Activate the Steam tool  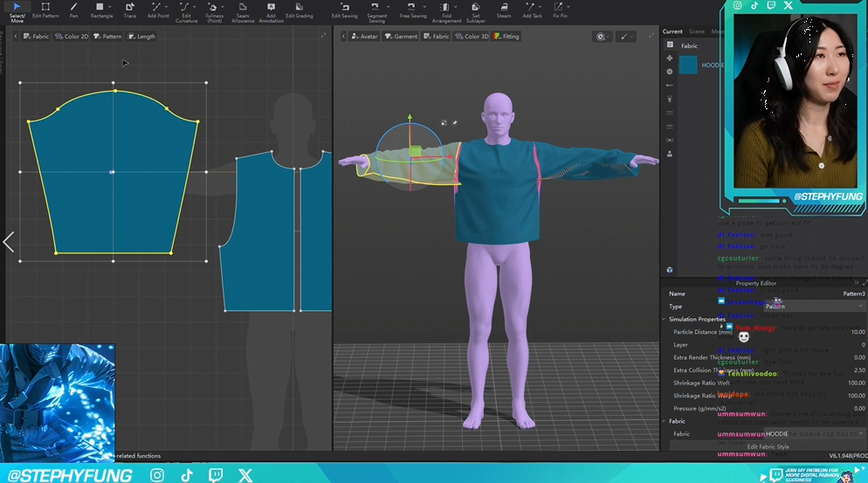click(504, 10)
